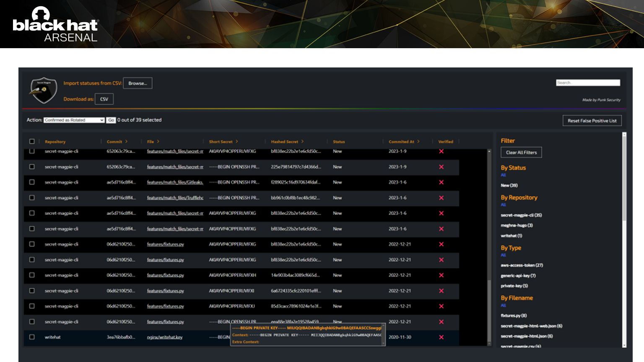Viewport: 644px width, 362px height.
Task: Click the red X icon on the Trufflehog row
Action: [441, 198]
